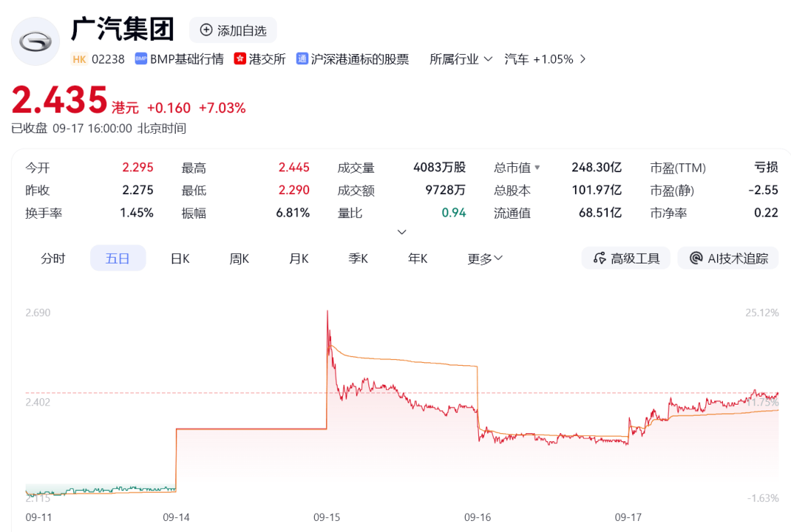This screenshot has height=532, width=791.
Task: Click the 今开 value 2.295
Action: [x=138, y=168]
